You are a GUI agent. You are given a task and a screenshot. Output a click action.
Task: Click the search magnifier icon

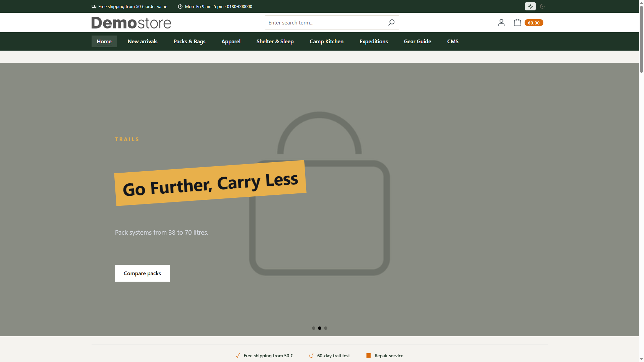(391, 22)
